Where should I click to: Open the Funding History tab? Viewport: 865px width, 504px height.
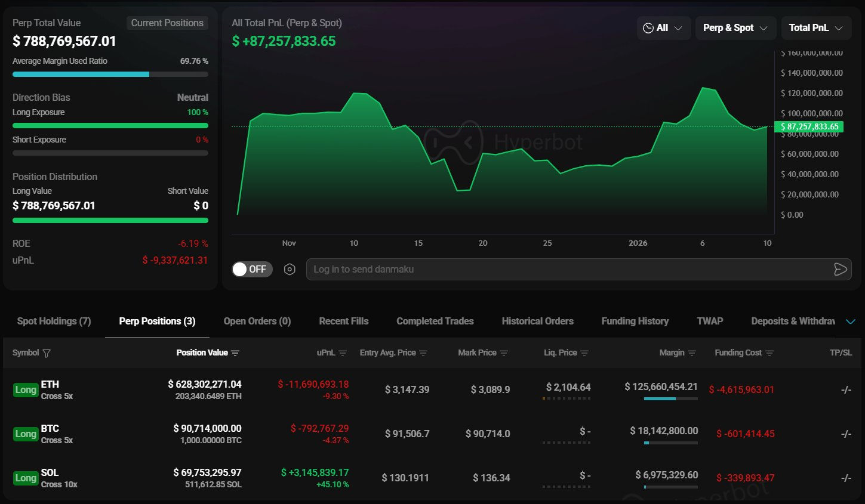click(x=635, y=321)
